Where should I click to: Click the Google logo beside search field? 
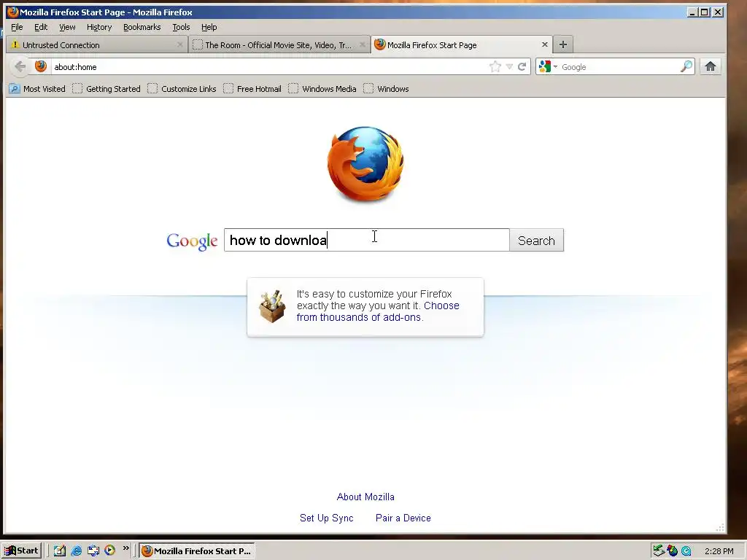[192, 241]
